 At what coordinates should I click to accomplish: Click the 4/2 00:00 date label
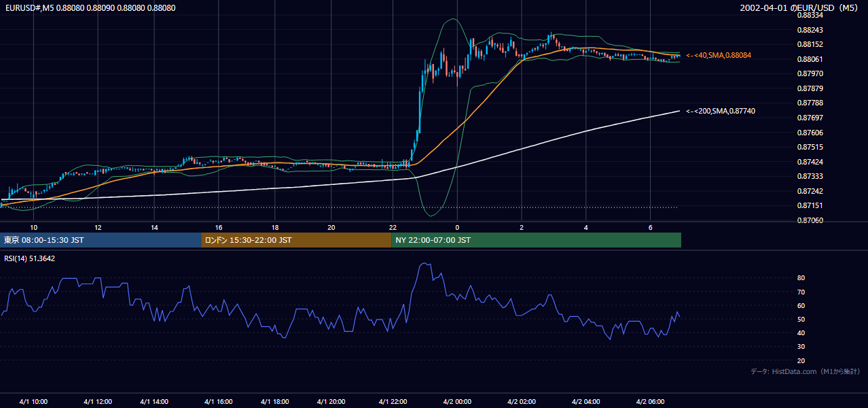[x=457, y=402]
